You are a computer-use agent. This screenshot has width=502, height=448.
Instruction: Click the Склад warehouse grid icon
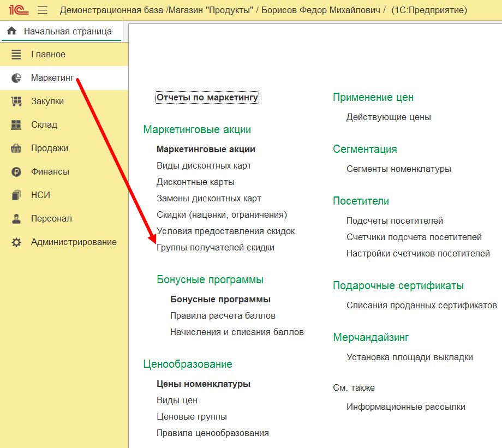coord(16,125)
